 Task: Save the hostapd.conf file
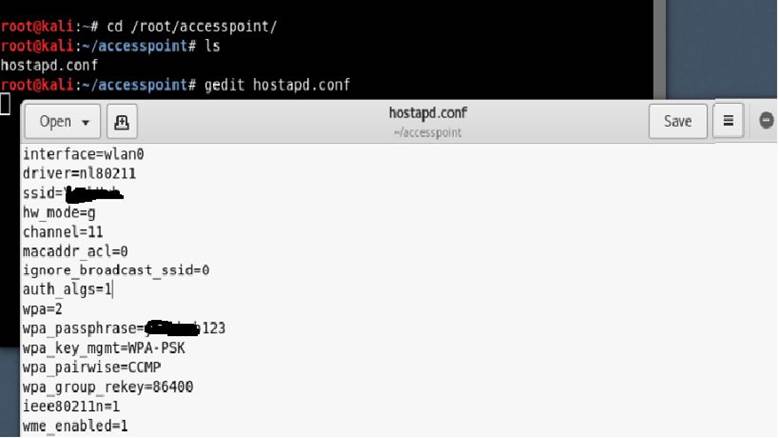coord(678,121)
